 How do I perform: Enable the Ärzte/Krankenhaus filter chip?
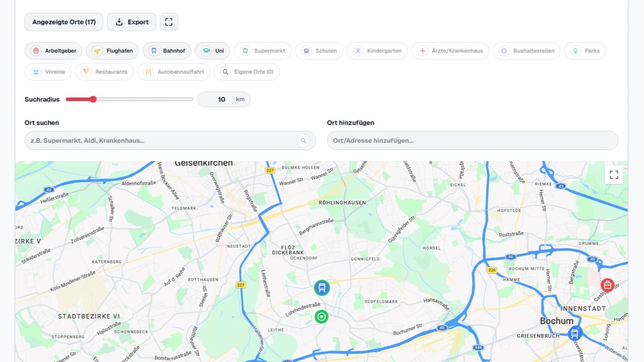click(x=450, y=51)
